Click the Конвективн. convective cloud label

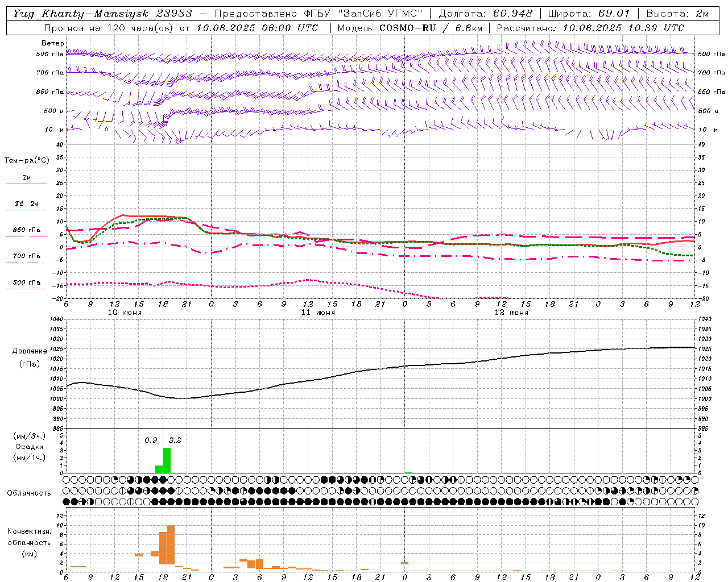[29, 531]
